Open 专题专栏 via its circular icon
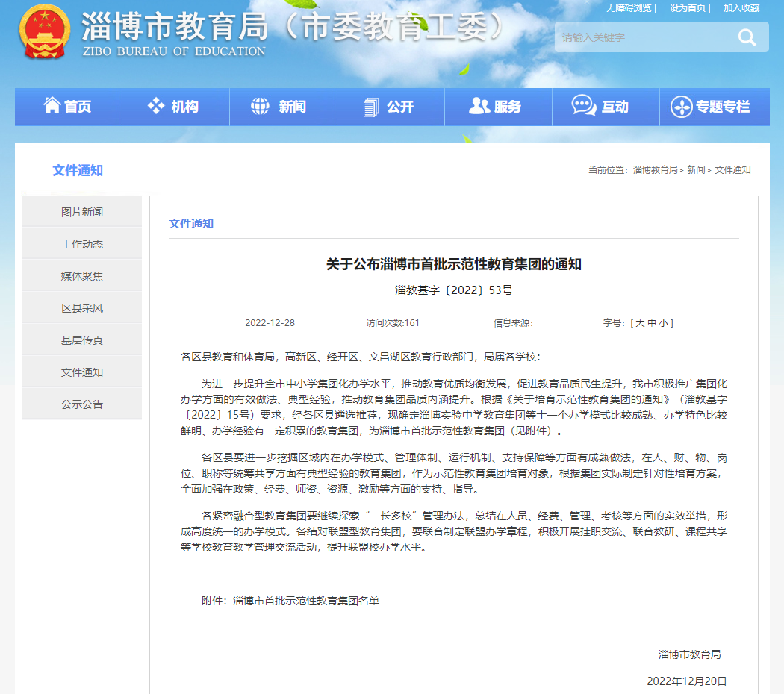Image resolution: width=784 pixels, height=694 pixels. pyautogui.click(x=682, y=105)
